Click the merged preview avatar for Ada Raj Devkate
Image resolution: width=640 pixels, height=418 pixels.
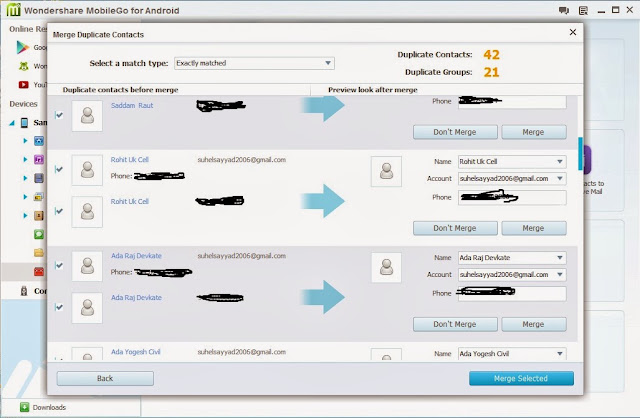[386, 267]
